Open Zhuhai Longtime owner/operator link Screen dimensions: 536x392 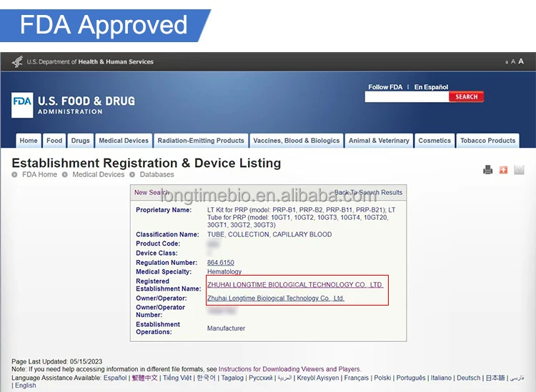pos(276,298)
